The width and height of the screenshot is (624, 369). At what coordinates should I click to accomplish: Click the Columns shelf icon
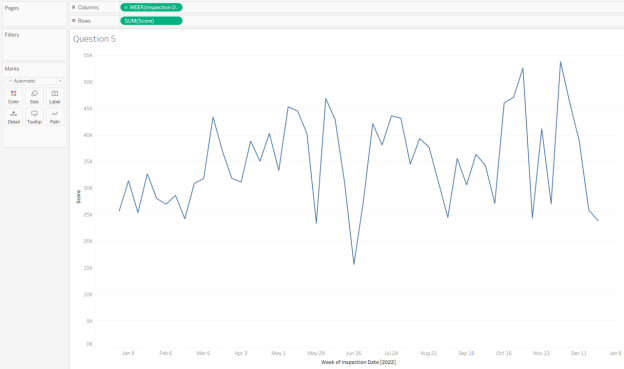74,7
